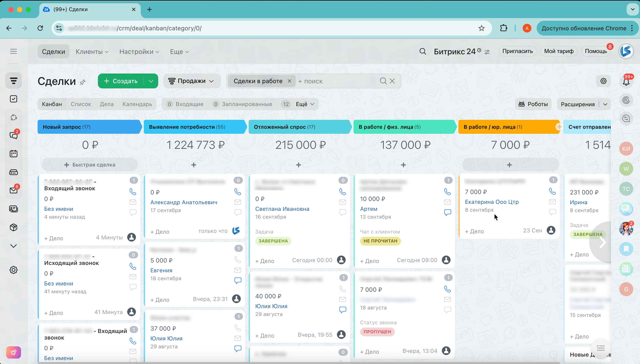This screenshot has height=364, width=640.
Task: Click the magnifier search icon in header
Action: pos(423,52)
